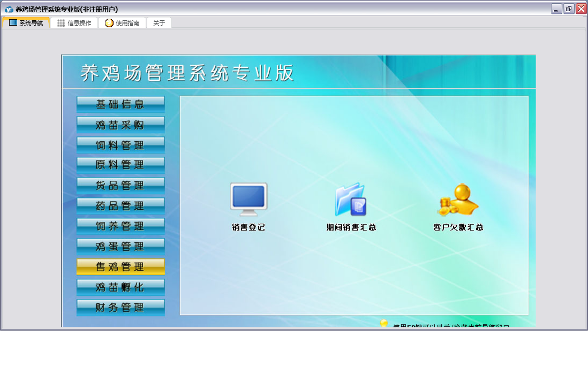Select the 饲料管理 module button
Viewport: 588px width, 383px height.
120,145
